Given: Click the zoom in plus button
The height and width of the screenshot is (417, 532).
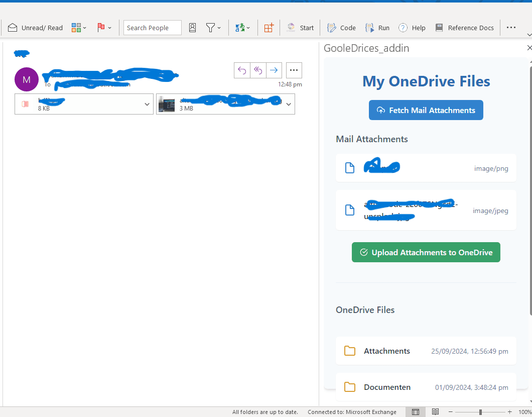Looking at the screenshot, I should click(509, 412).
